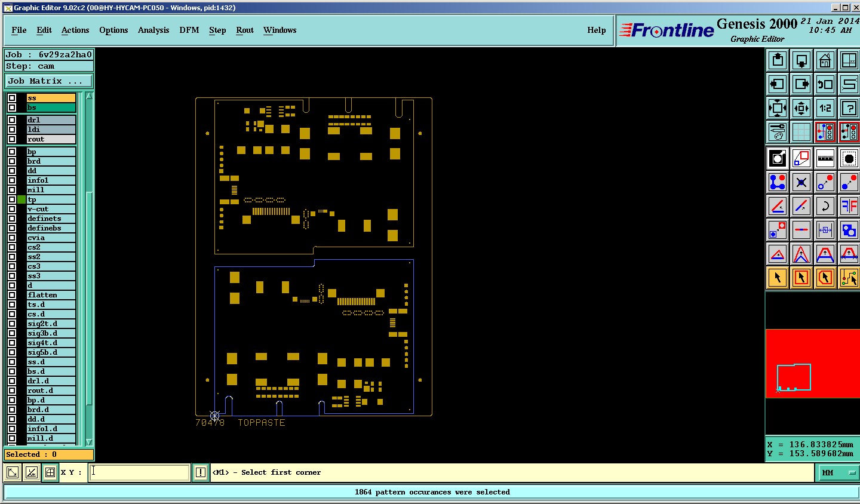Click the exclamation mark button
The width and height of the screenshot is (860, 504).
(x=201, y=472)
